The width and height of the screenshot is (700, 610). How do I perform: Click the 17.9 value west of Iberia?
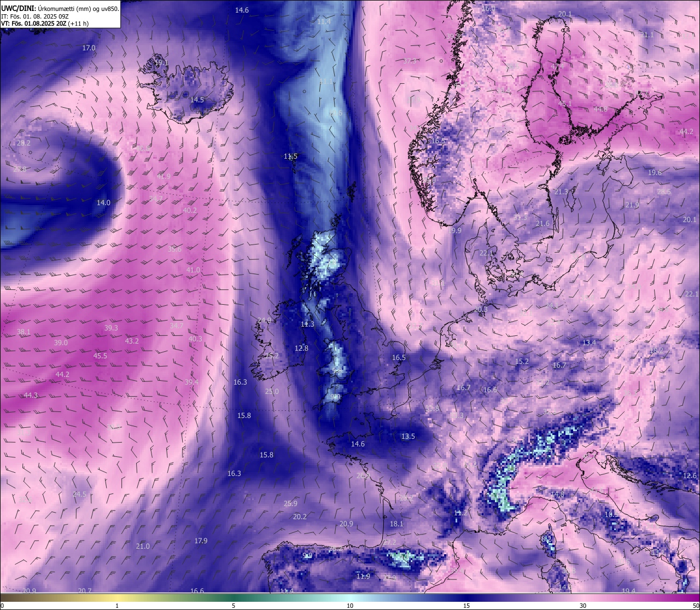pos(201,541)
